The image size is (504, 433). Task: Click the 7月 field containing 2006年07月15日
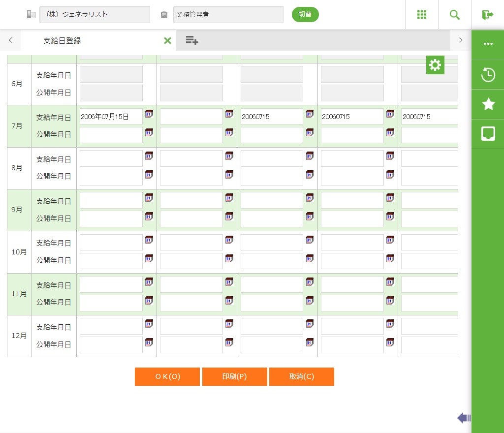tap(111, 117)
